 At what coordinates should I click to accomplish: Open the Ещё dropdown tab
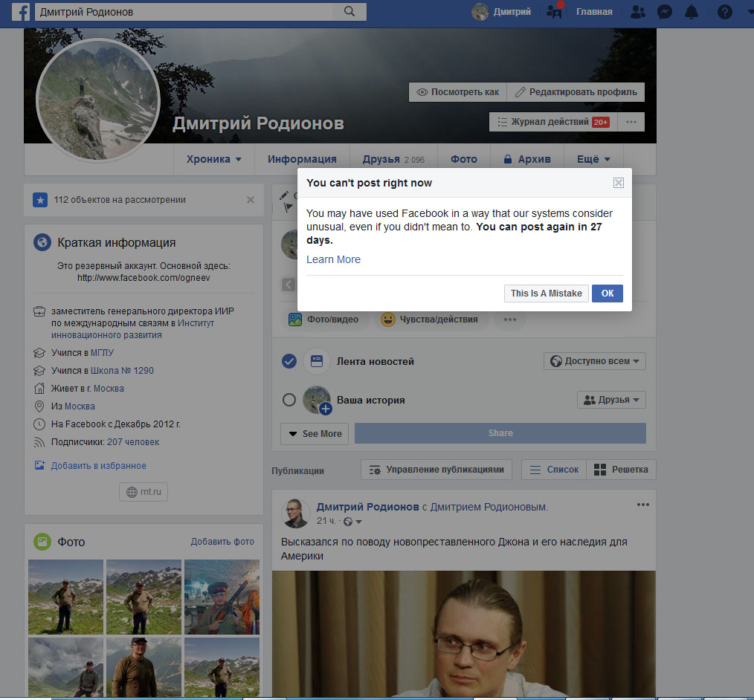click(593, 159)
